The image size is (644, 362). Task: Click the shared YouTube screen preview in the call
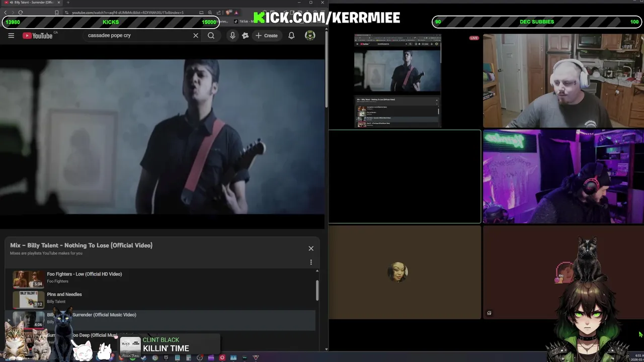tap(397, 81)
